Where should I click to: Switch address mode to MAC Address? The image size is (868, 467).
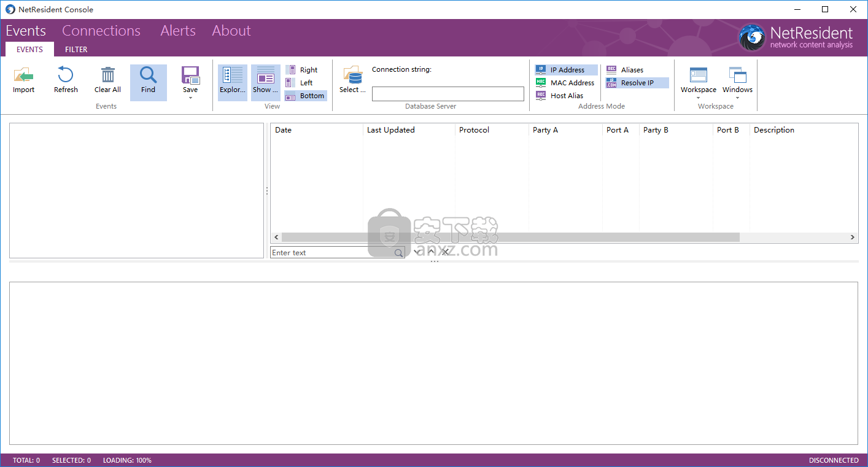[565, 83]
